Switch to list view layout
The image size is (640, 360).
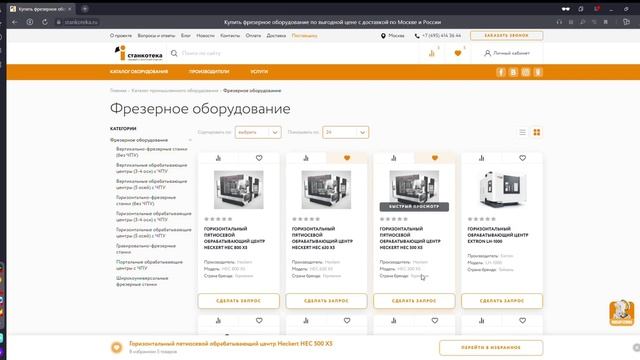[x=522, y=132]
